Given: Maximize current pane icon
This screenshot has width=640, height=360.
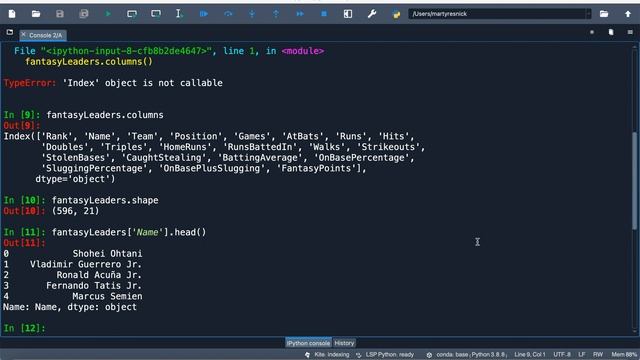Looking at the screenshot, I should (x=348, y=14).
